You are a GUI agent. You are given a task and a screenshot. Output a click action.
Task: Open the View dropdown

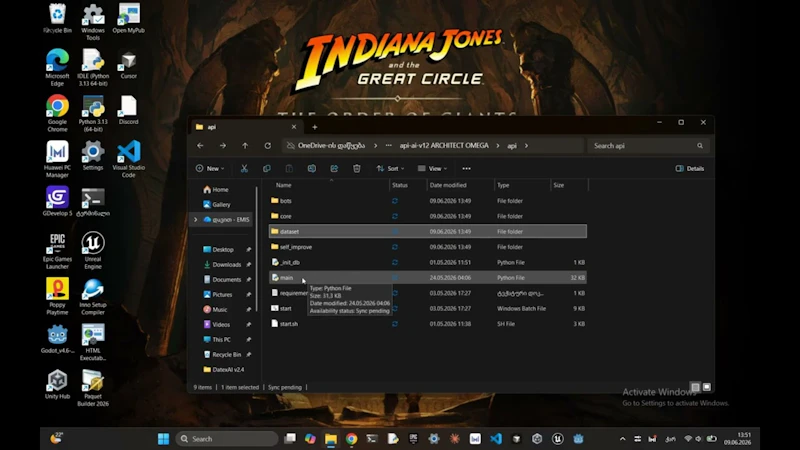(432, 168)
